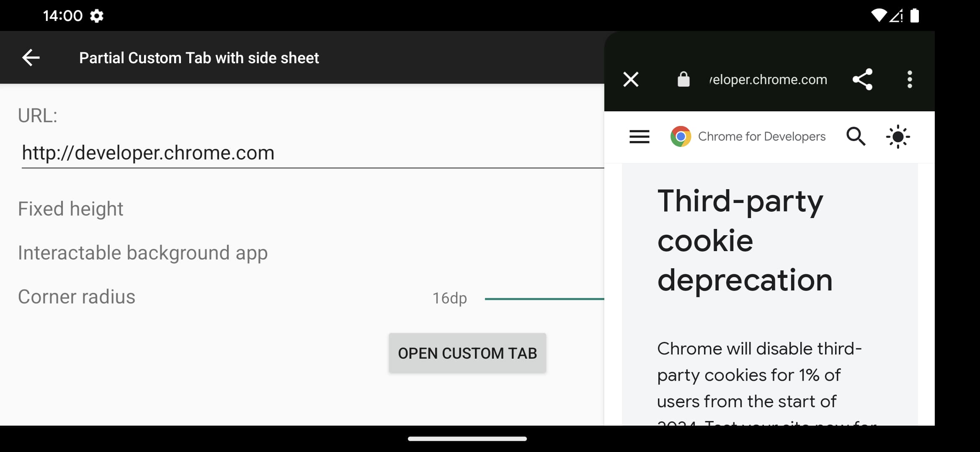Click the share icon in Custom Tab
The height and width of the screenshot is (452, 980).
(864, 79)
